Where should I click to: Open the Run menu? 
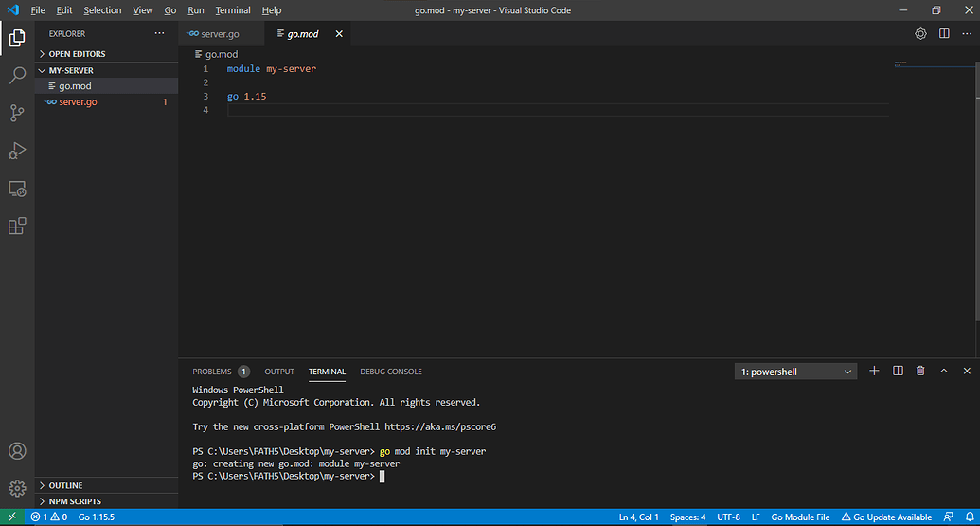coord(196,10)
